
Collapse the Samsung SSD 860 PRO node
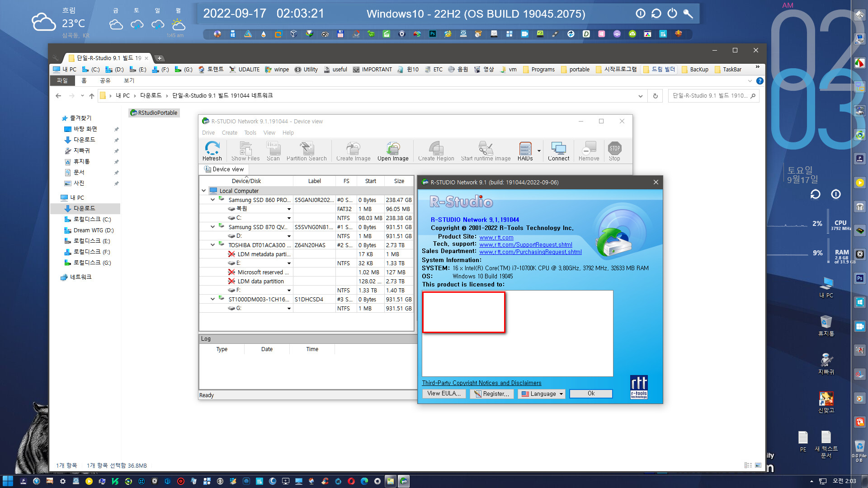pos(212,200)
